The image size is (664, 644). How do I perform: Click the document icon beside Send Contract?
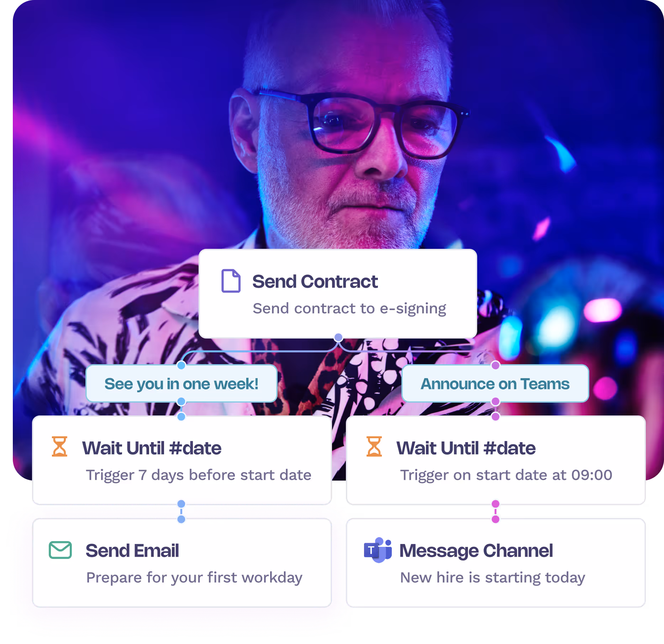click(x=231, y=281)
